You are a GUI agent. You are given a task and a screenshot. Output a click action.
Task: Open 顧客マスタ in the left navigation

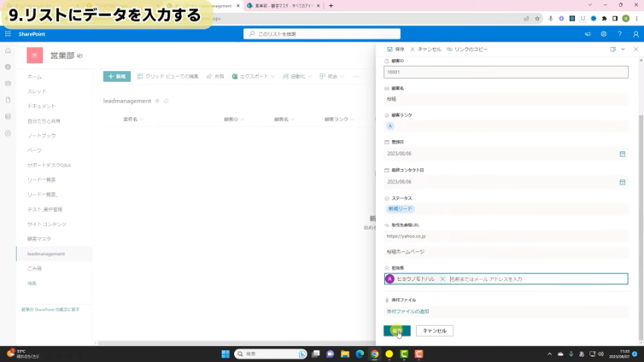coord(39,239)
